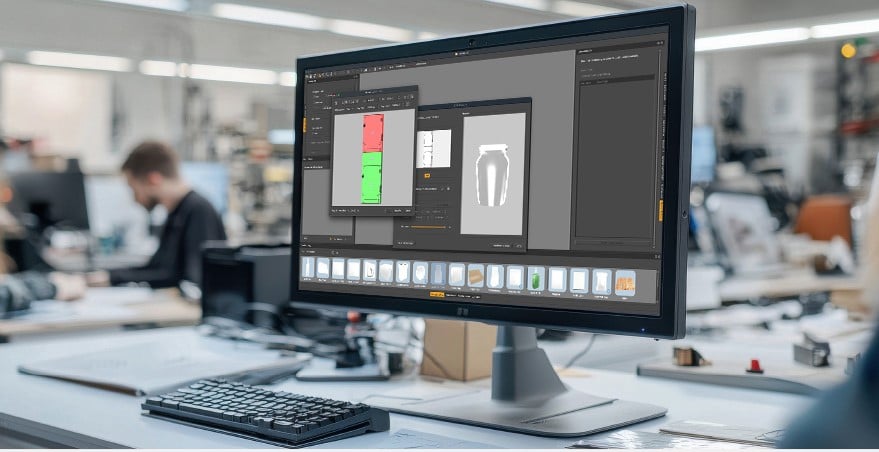879x452 pixels.
Task: Toggle the checkbox beside the dialog option
Action: (446, 187)
